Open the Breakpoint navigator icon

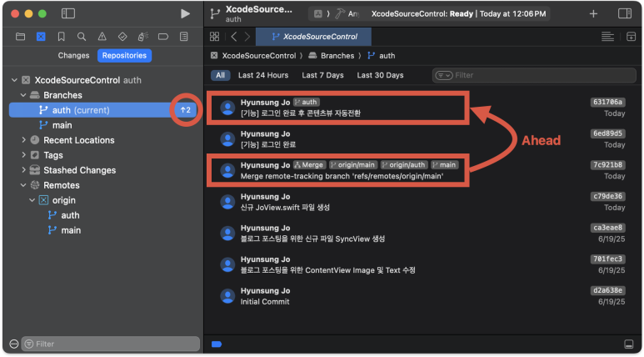pos(163,37)
